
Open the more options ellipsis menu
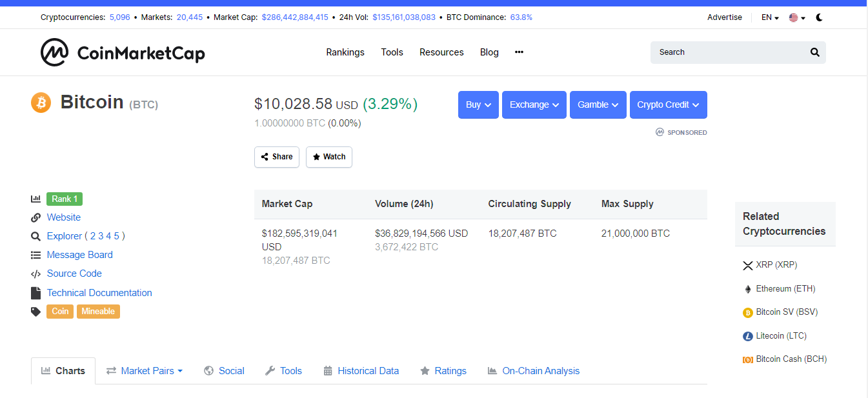click(x=519, y=52)
